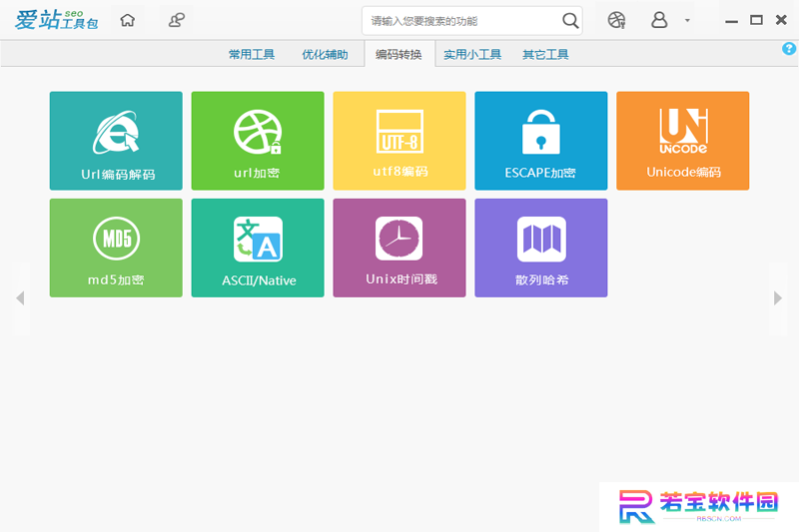Open the utf8编码 tool tile
This screenshot has width=799, height=532.
(x=399, y=141)
